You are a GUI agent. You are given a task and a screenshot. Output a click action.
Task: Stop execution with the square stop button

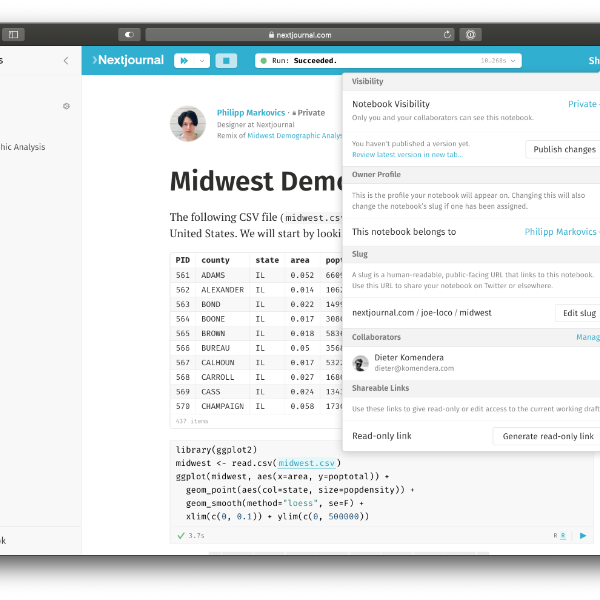pyautogui.click(x=226, y=60)
